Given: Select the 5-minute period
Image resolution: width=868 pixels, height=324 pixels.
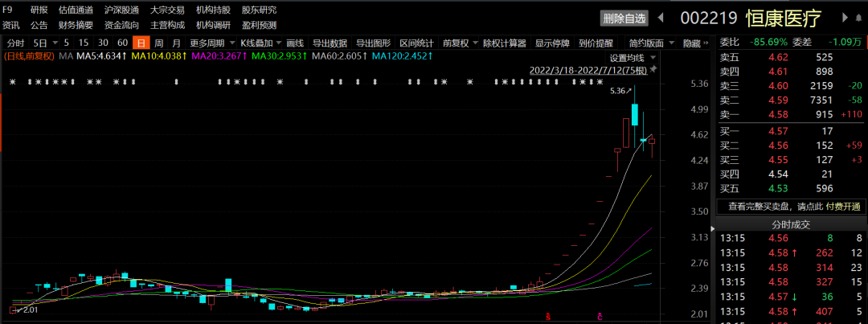Looking at the screenshot, I should point(67,43).
